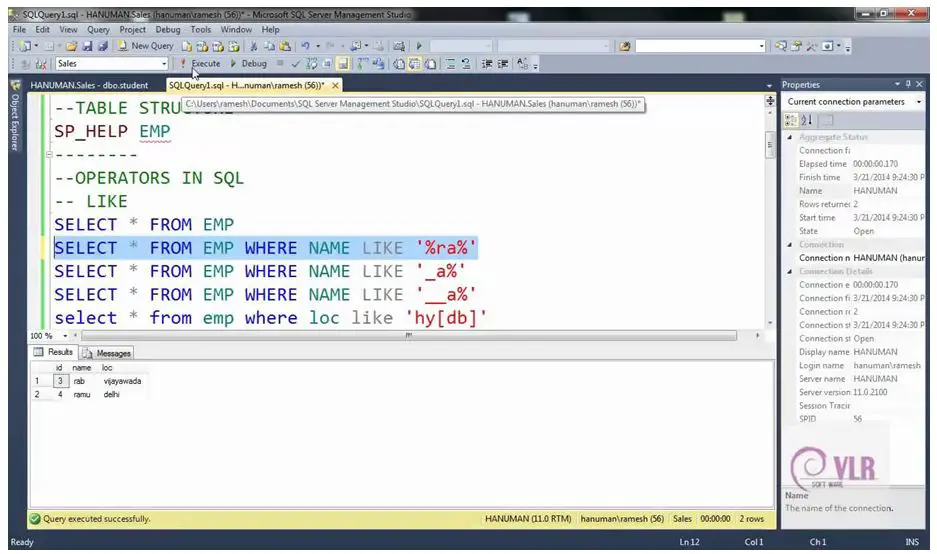Click the Save All icon
The image size is (937, 554).
click(103, 46)
